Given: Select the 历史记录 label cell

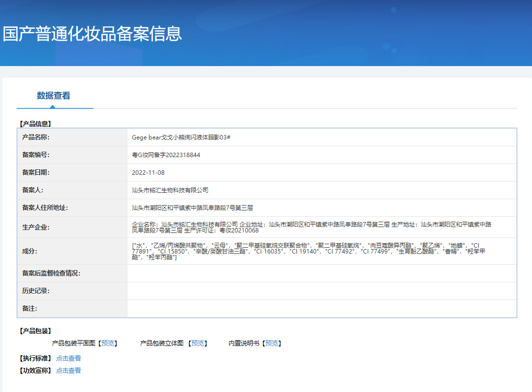Looking at the screenshot, I should pos(73,291).
